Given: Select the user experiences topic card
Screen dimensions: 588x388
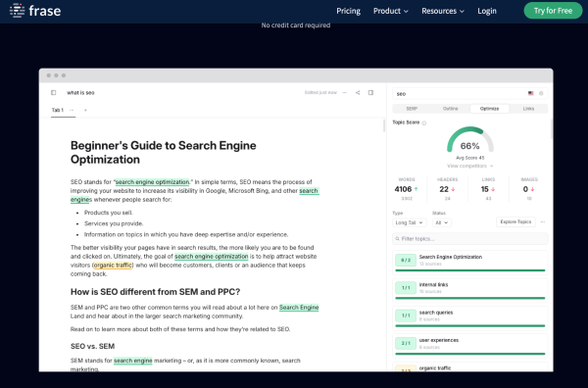Looking at the screenshot, I should click(x=470, y=345).
